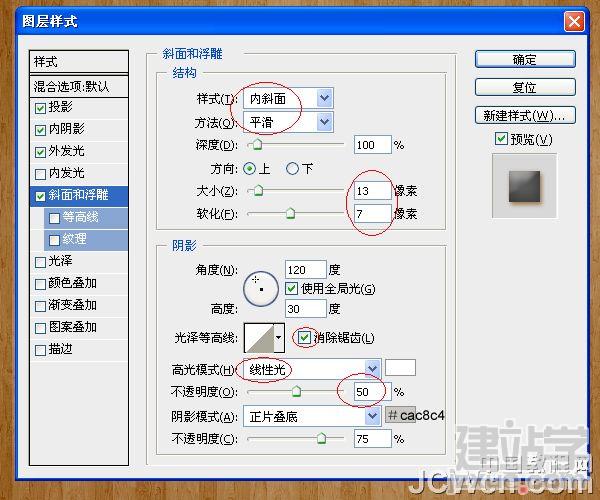Click the 复位 reset button
Image resolution: width=600 pixels, height=500 pixels.
[525, 87]
